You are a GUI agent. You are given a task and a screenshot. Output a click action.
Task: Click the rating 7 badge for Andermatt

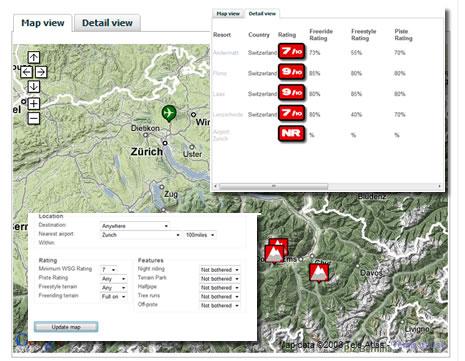[x=291, y=52]
